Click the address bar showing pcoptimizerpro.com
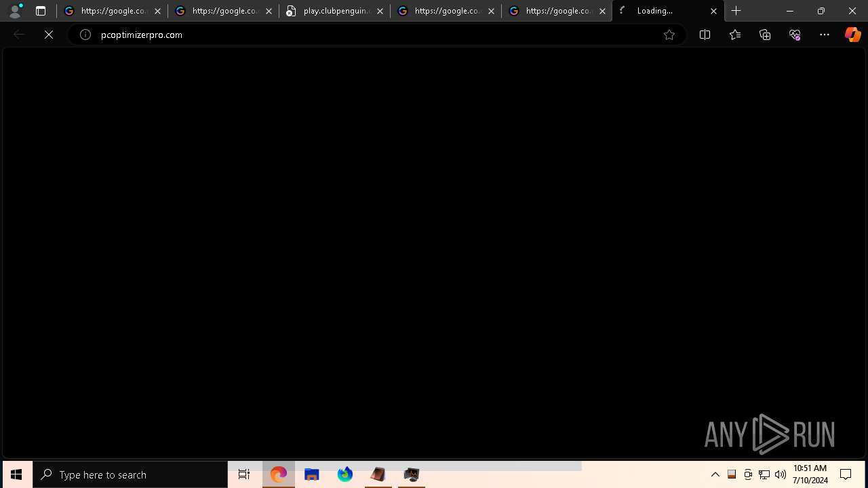This screenshot has width=868, height=488. coord(377,35)
